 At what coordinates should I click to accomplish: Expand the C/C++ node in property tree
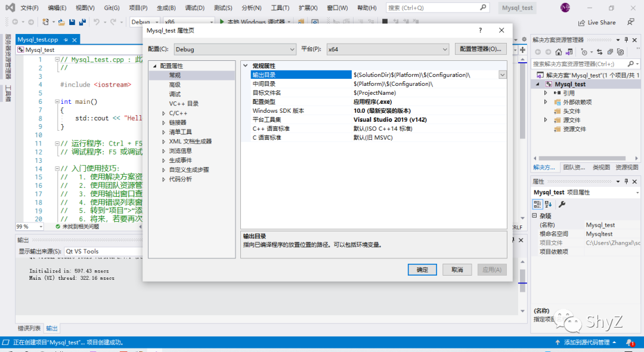(x=163, y=113)
